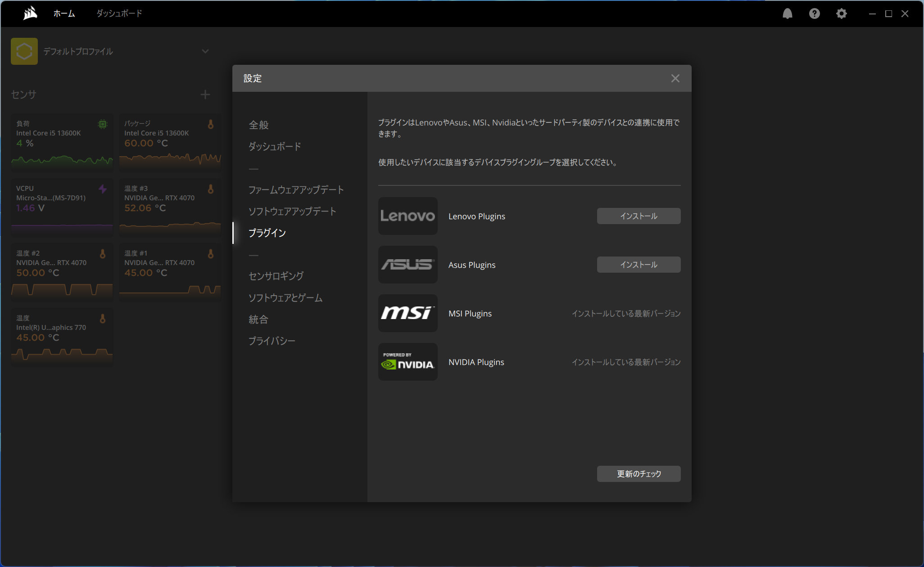Click the lightning bolt icon on VCPU card
Viewport: 924px width, 567px height.
click(103, 189)
